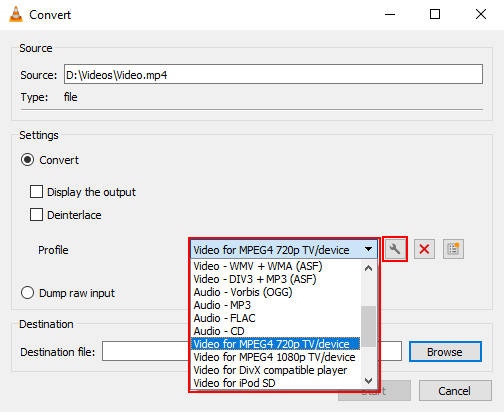Collapse the Profile dropdown combo box
This screenshot has height=412, width=504.
284,250
